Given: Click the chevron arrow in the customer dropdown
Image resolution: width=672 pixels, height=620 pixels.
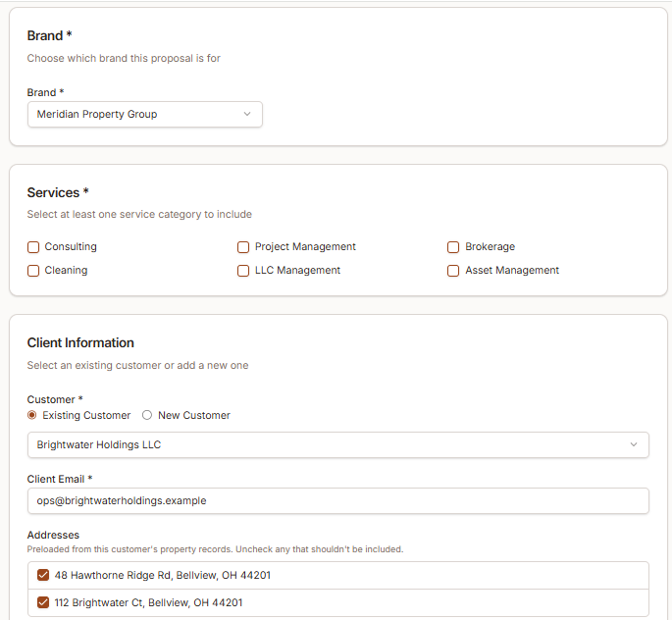Looking at the screenshot, I should tap(634, 444).
